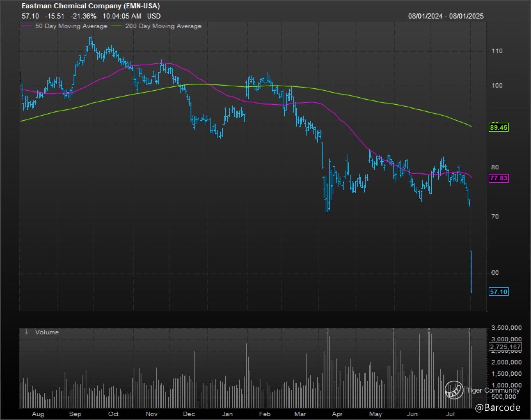Click the 1,500,000 volume axis label
This screenshot has height=420, width=531.
click(x=506, y=374)
